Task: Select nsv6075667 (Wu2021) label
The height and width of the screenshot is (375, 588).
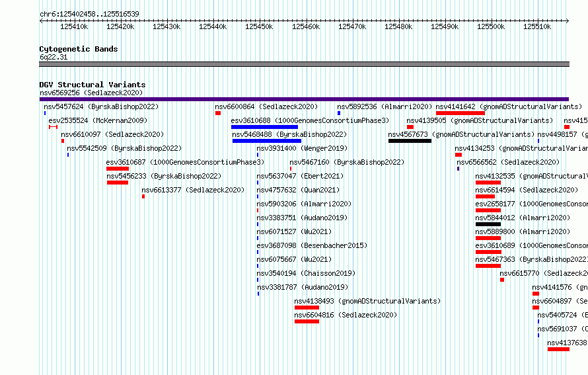Action: click(x=295, y=259)
